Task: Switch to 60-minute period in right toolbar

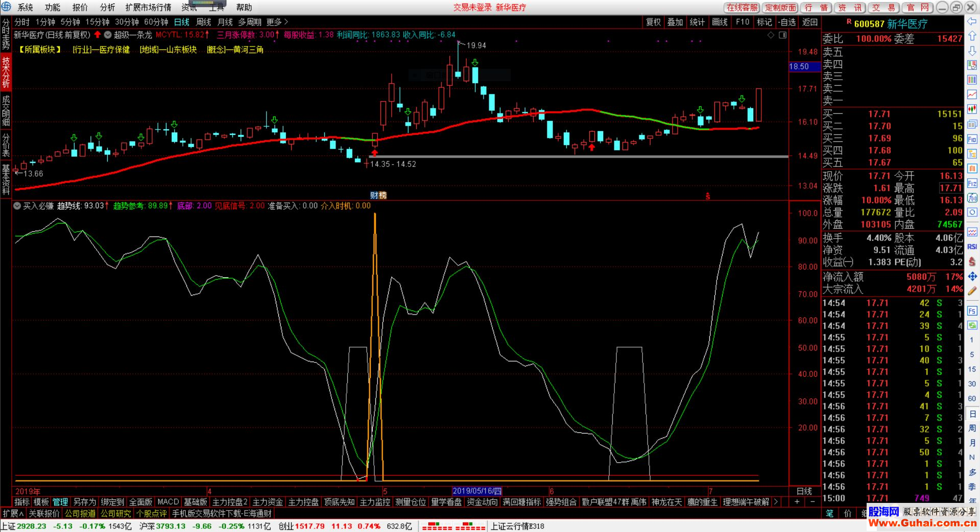Action: click(x=972, y=399)
